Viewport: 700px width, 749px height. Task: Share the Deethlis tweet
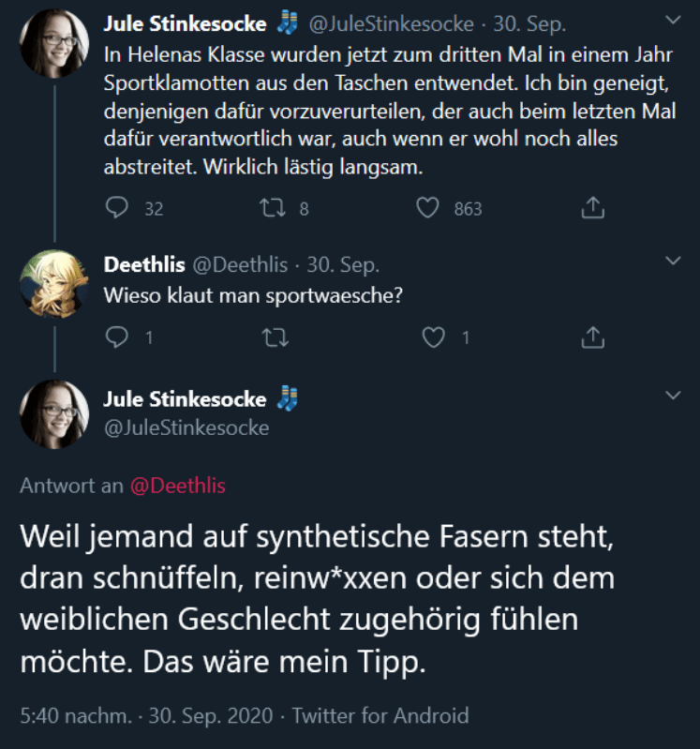[x=592, y=337]
